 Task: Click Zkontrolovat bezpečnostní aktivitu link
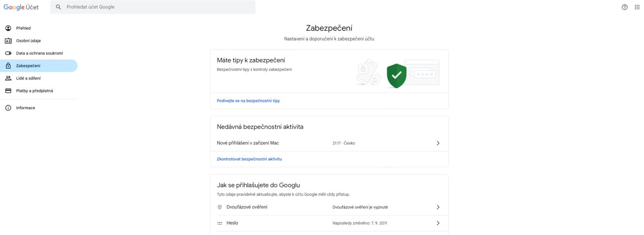(250, 159)
